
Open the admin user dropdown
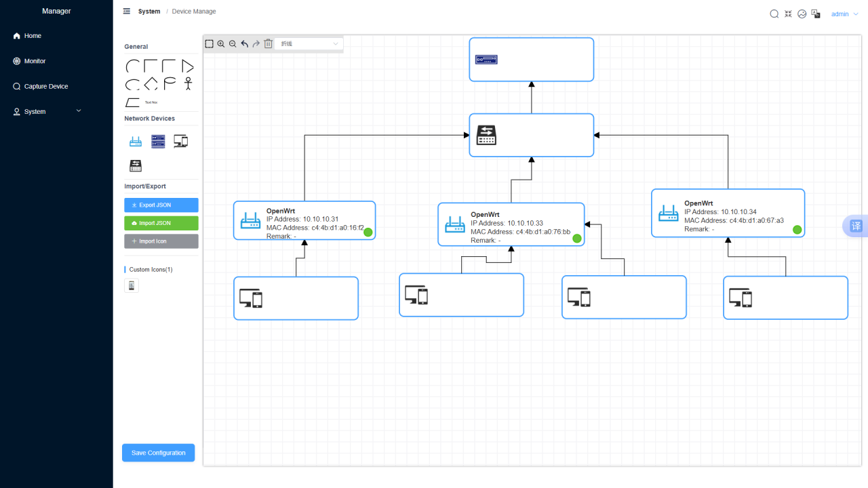tap(844, 14)
